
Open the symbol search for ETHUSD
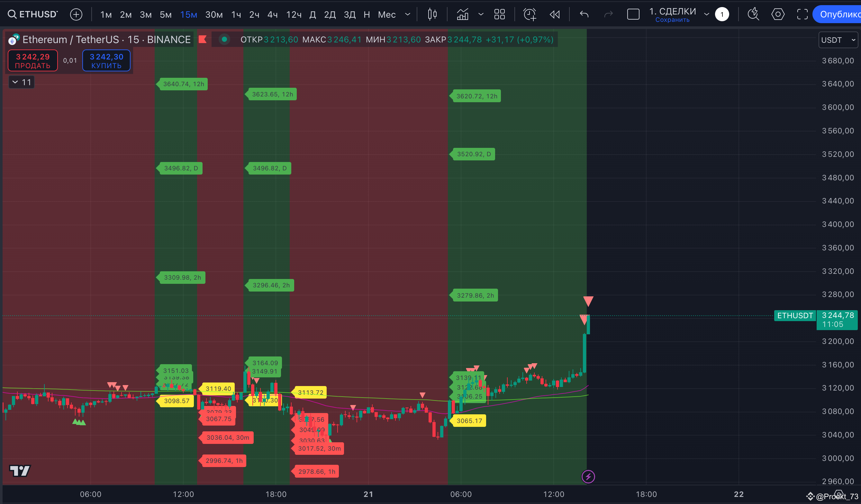[32, 14]
